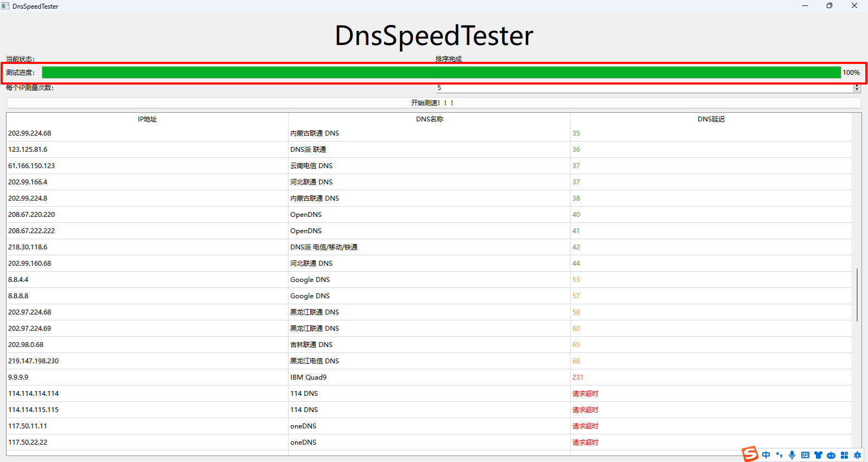This screenshot has height=462, width=868.
Task: Click the DnsSpeedTester title bar app icon
Action: [5, 6]
